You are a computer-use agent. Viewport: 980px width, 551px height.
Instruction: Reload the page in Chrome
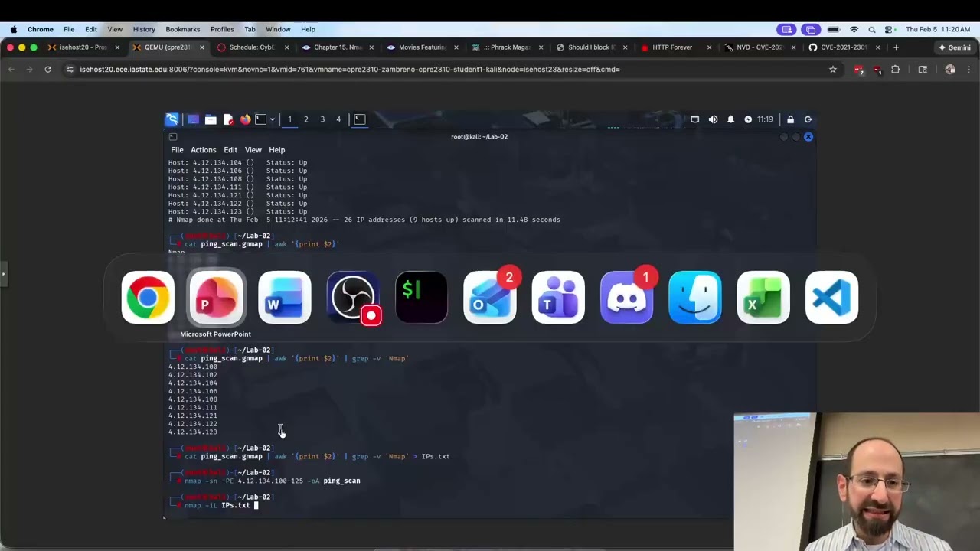tap(47, 70)
